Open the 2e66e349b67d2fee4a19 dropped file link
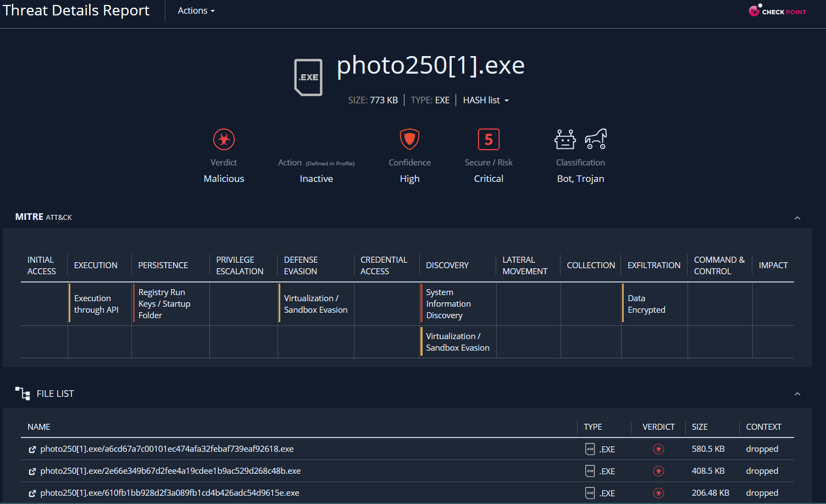This screenshot has height=504, width=826. click(x=170, y=471)
